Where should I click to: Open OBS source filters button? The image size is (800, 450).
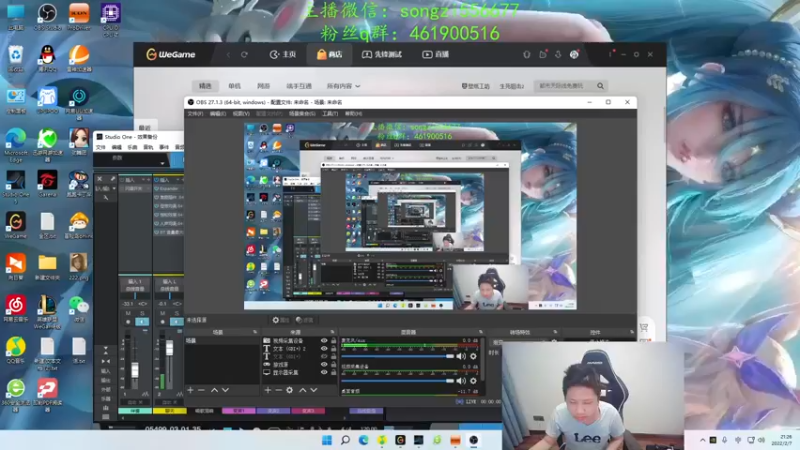pos(304,320)
